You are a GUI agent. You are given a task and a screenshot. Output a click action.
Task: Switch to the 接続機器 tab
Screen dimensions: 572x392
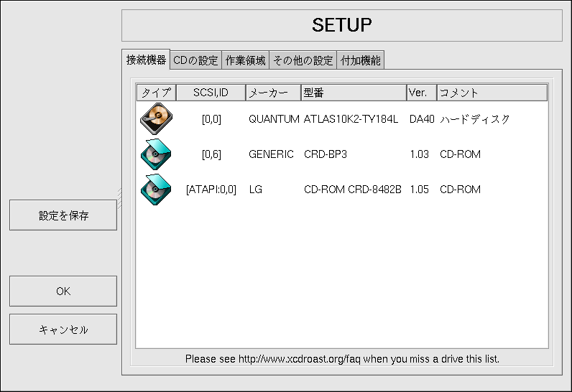coord(146,60)
